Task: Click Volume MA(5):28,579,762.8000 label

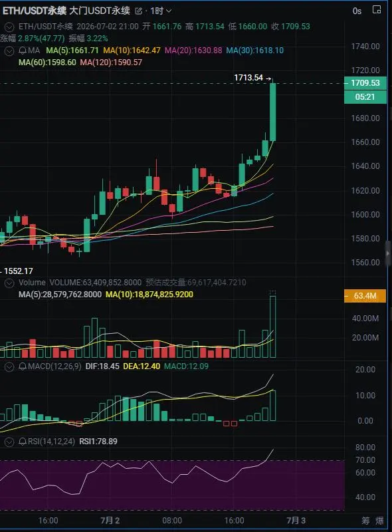Action: click(x=60, y=295)
